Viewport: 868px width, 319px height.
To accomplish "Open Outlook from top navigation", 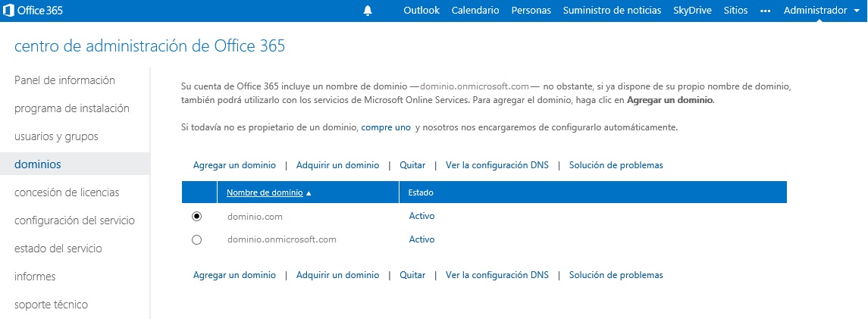I will pos(421,11).
